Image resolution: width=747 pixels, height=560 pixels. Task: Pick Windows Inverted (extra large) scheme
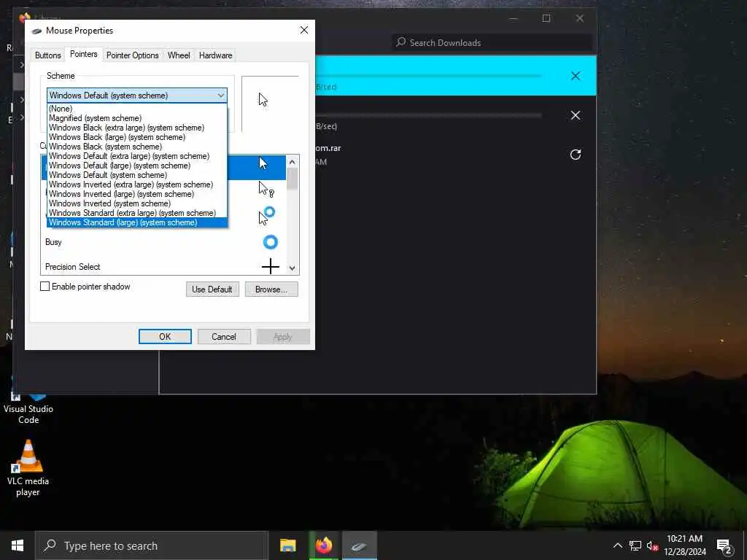(137, 184)
